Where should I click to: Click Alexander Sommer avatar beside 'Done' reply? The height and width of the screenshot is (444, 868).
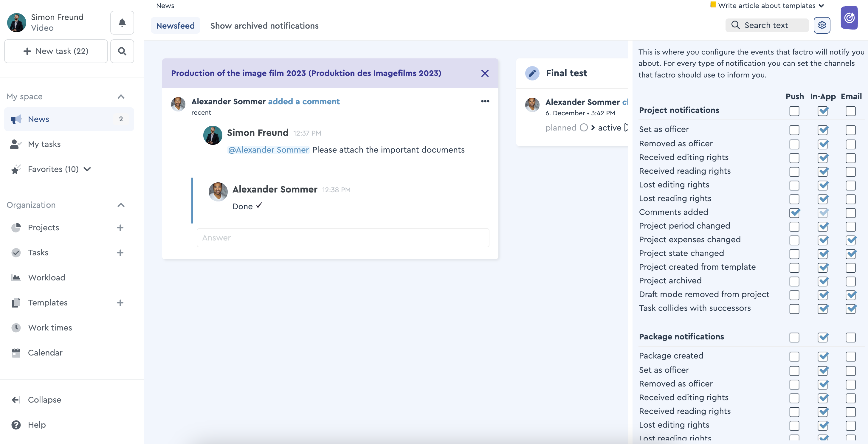coord(218,192)
